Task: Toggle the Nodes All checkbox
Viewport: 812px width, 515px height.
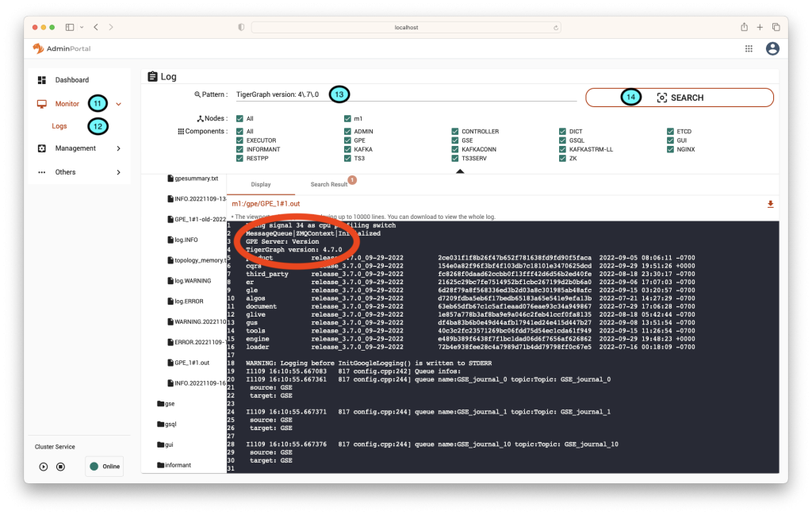Action: coord(239,119)
